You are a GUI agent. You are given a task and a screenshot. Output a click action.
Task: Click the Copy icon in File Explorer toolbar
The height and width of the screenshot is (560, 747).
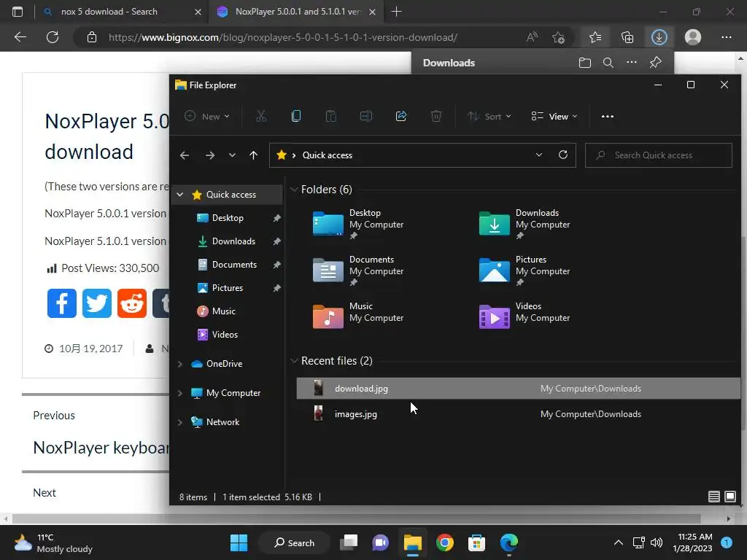pyautogui.click(x=296, y=116)
